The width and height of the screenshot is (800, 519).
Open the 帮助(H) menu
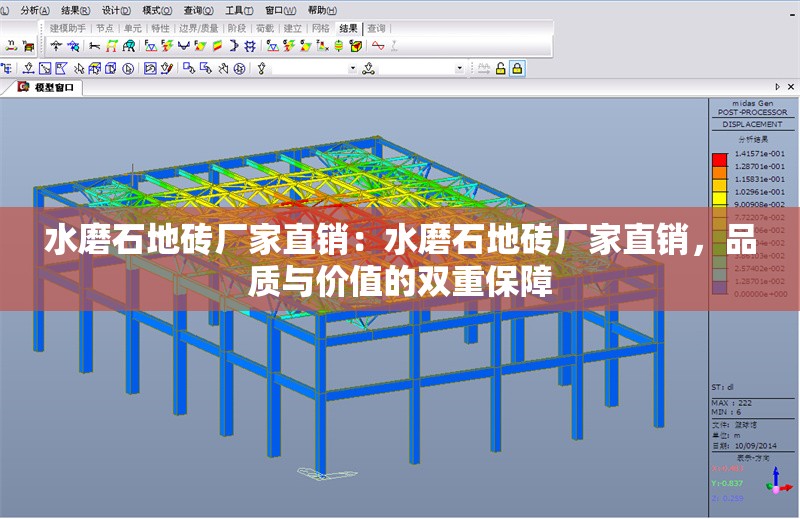(x=322, y=10)
